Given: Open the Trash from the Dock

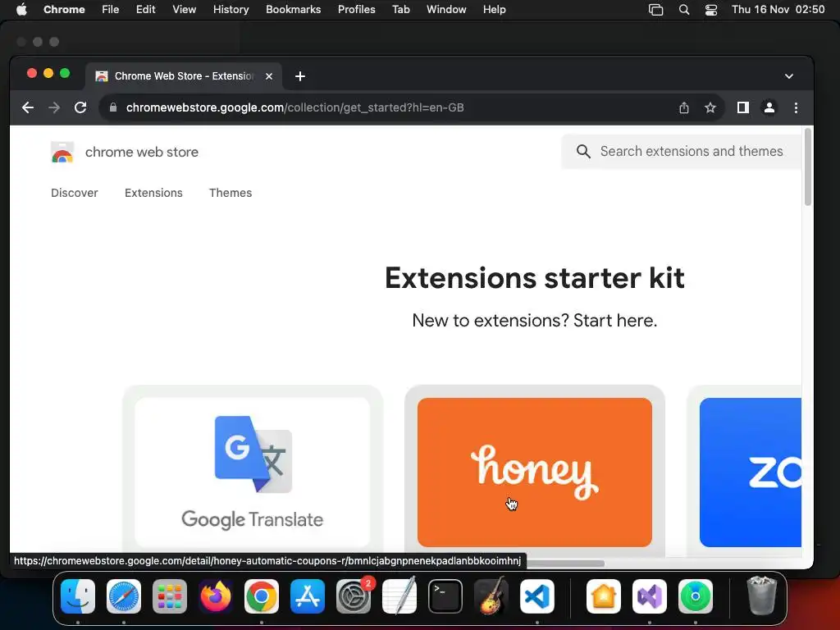Looking at the screenshot, I should [761, 596].
